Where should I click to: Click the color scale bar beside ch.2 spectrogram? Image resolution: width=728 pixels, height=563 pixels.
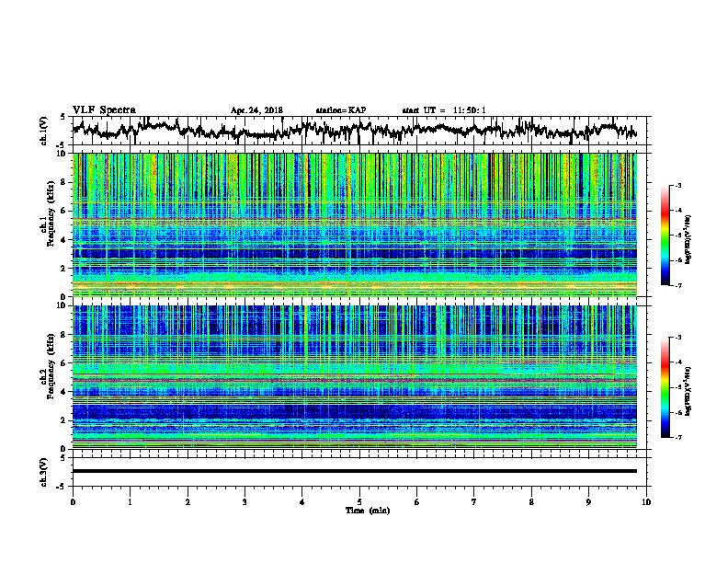[665, 387]
